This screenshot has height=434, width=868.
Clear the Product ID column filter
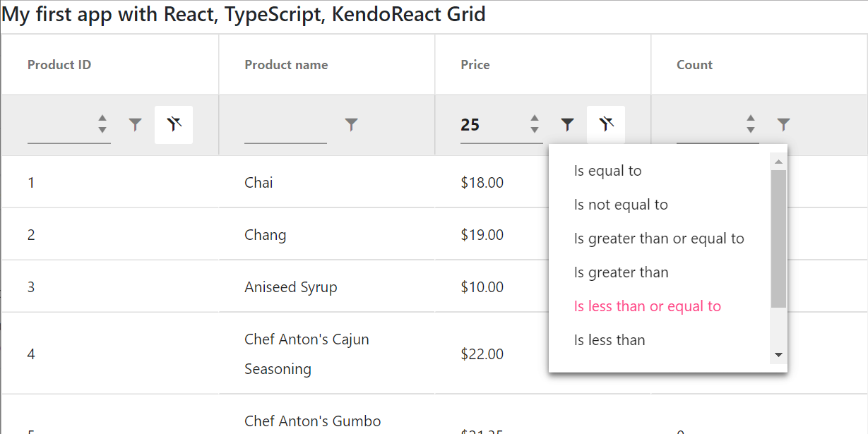pos(174,124)
